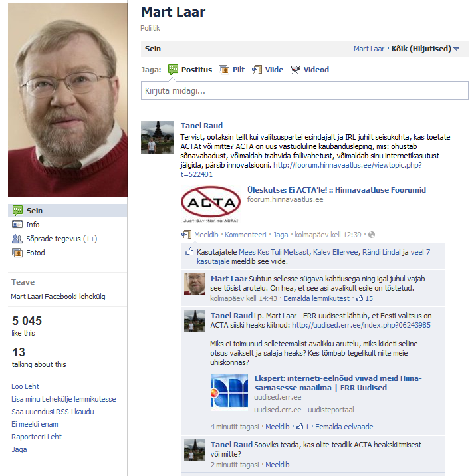Click the globe privacy icon by 12:39
Viewport: 474px width, 476px height.
point(372,235)
